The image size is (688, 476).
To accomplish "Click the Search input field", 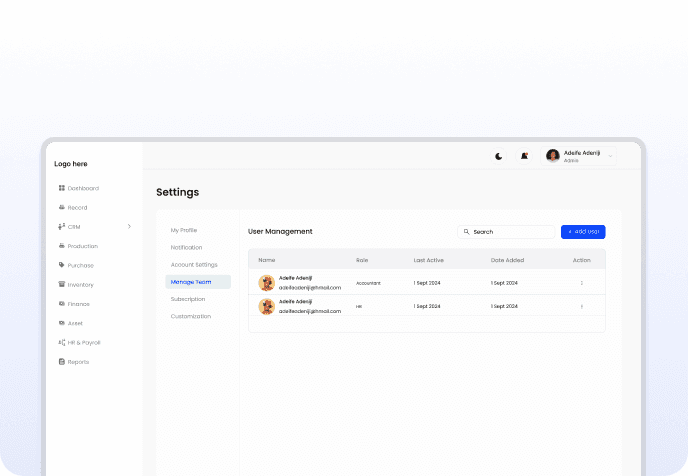I will [506, 232].
